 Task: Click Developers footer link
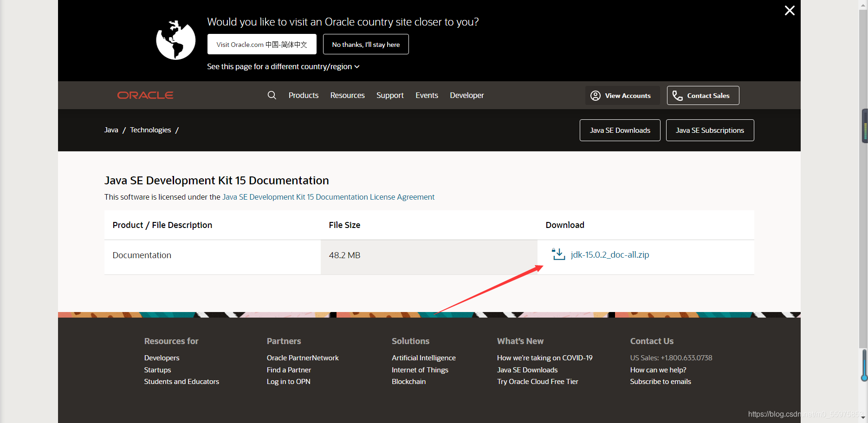(162, 358)
